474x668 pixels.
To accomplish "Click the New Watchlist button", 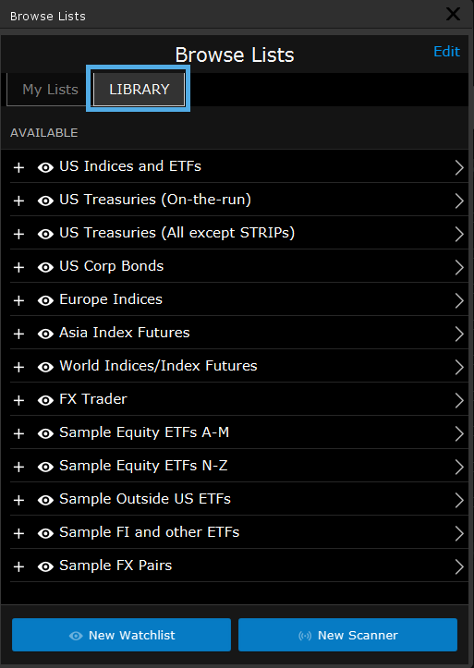I will pyautogui.click(x=121, y=635).
